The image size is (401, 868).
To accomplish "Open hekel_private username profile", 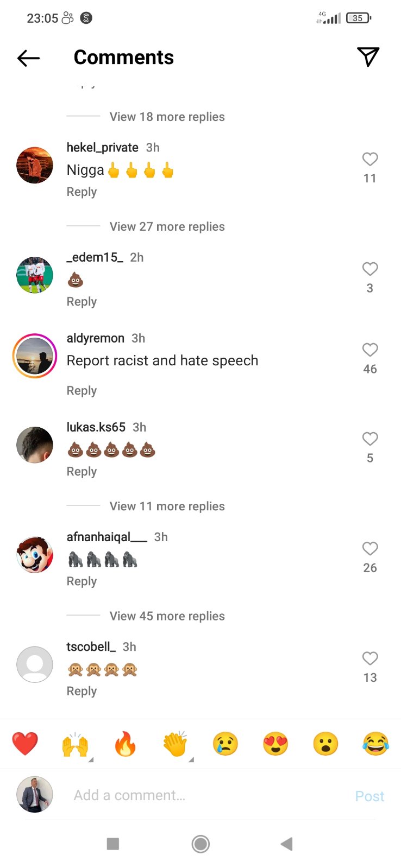I will coord(102,148).
